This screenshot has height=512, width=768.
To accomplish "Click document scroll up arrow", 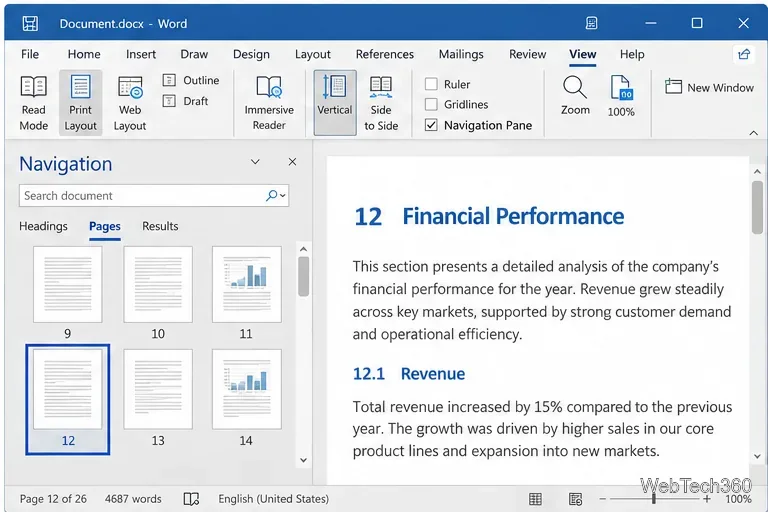I will click(757, 171).
